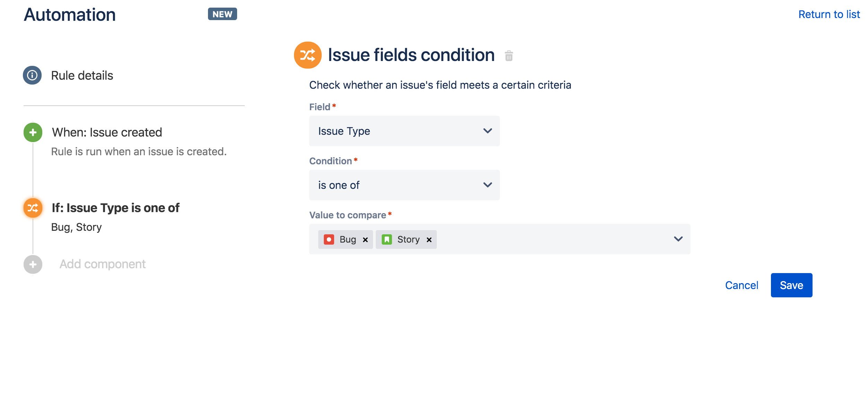The height and width of the screenshot is (402, 868).
Task: Open the Rule details section
Action: click(82, 76)
